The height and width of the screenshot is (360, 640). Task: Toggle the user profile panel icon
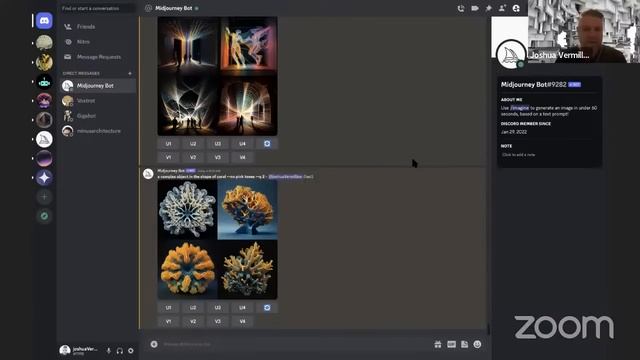point(516,8)
